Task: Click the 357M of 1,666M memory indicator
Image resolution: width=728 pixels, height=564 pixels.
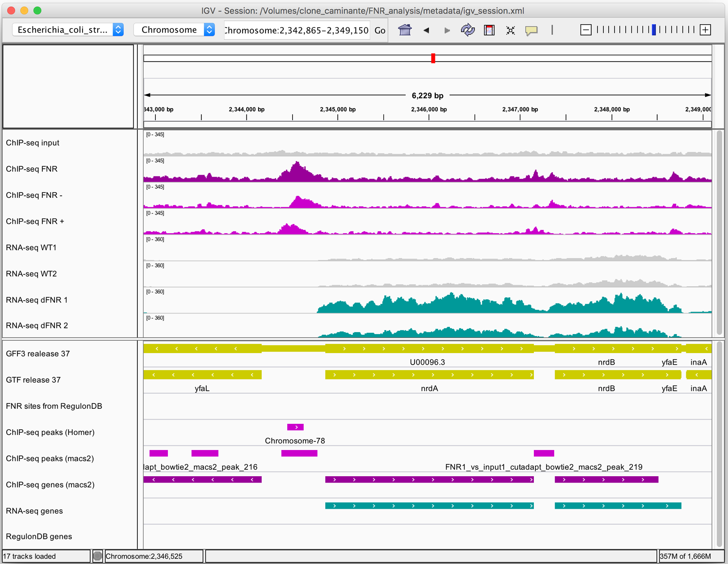Action: (x=685, y=556)
